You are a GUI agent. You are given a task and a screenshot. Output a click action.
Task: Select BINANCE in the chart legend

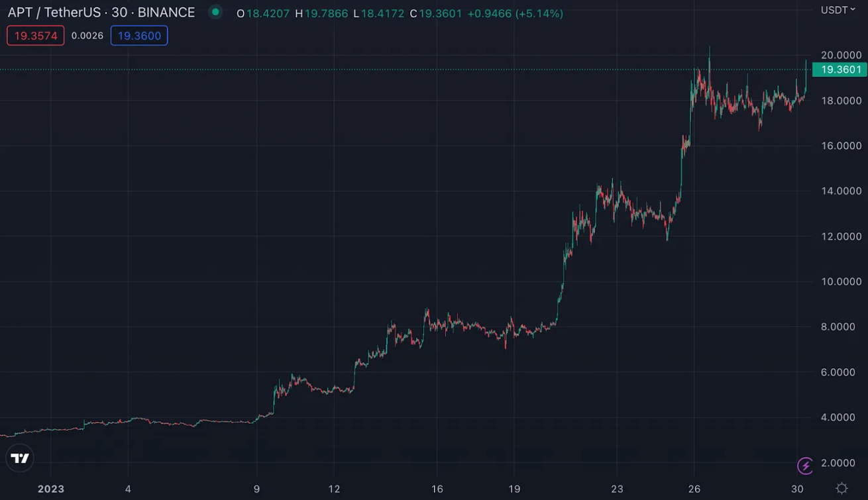[x=167, y=12]
